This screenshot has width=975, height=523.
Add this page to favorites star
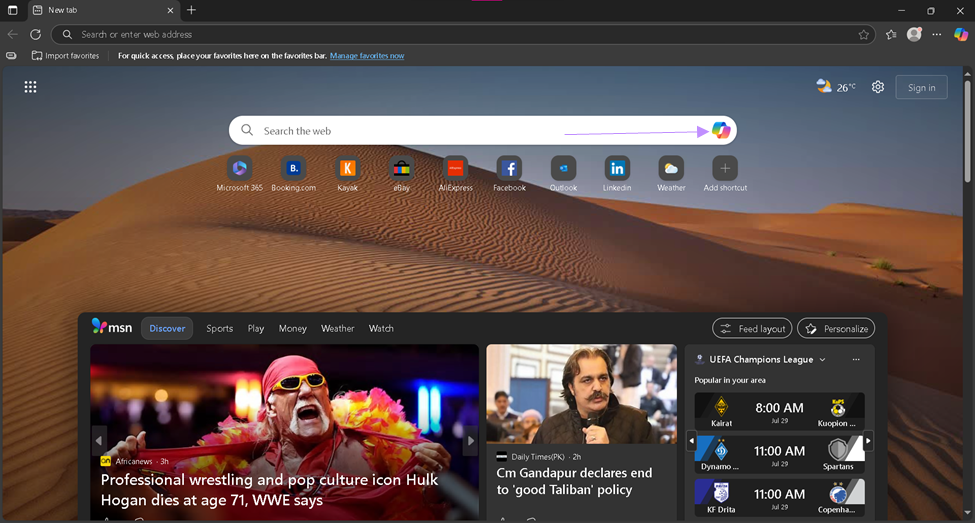(x=864, y=35)
